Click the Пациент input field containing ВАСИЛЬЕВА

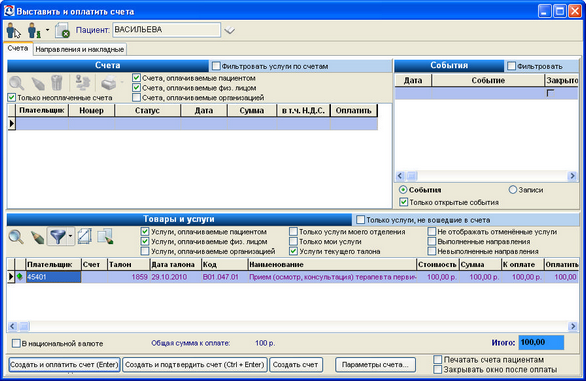pos(166,30)
